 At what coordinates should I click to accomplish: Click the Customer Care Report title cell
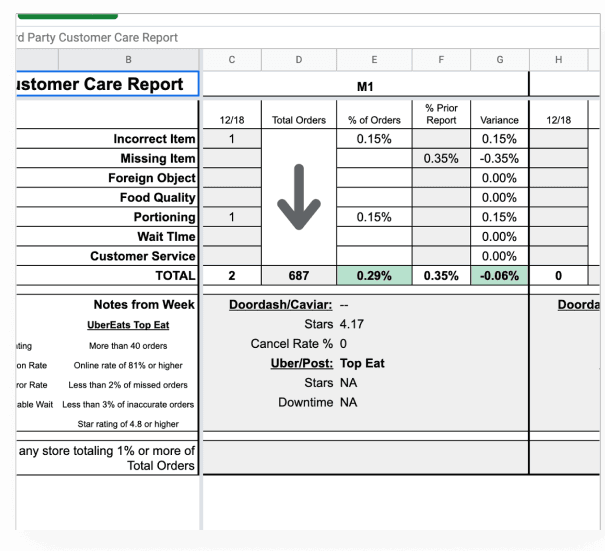108,85
